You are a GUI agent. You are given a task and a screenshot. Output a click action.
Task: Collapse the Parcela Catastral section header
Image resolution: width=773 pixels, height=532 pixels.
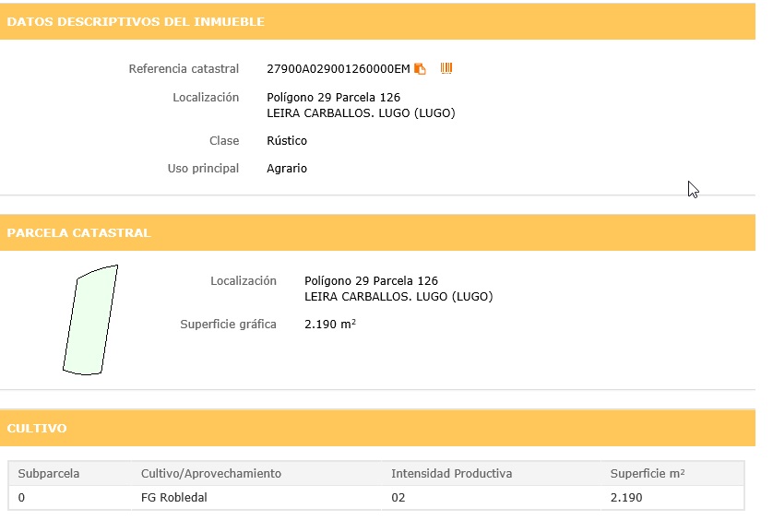[x=78, y=233]
